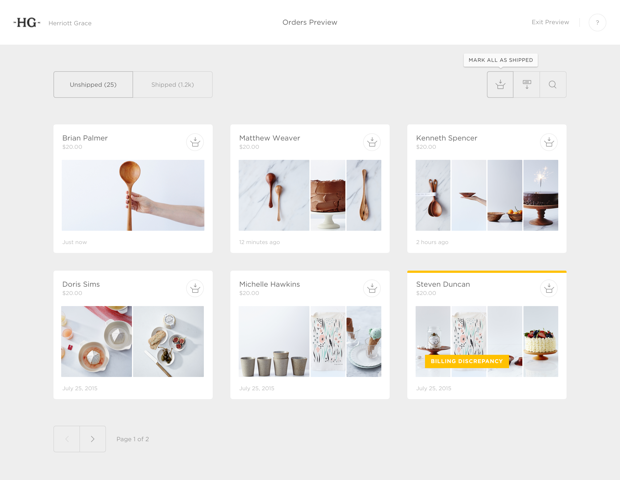
Task: Mark Steven Duncan's order as shipped
Action: (549, 288)
